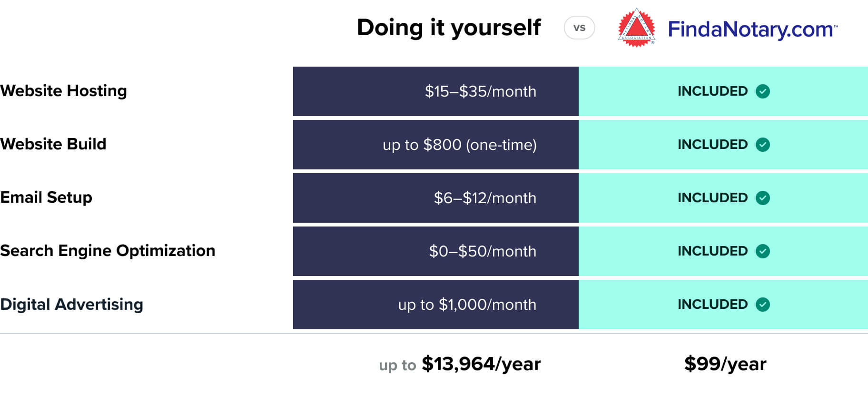Image resolution: width=868 pixels, height=394 pixels.
Task: Click the $99/year FindaNotary price
Action: (725, 364)
